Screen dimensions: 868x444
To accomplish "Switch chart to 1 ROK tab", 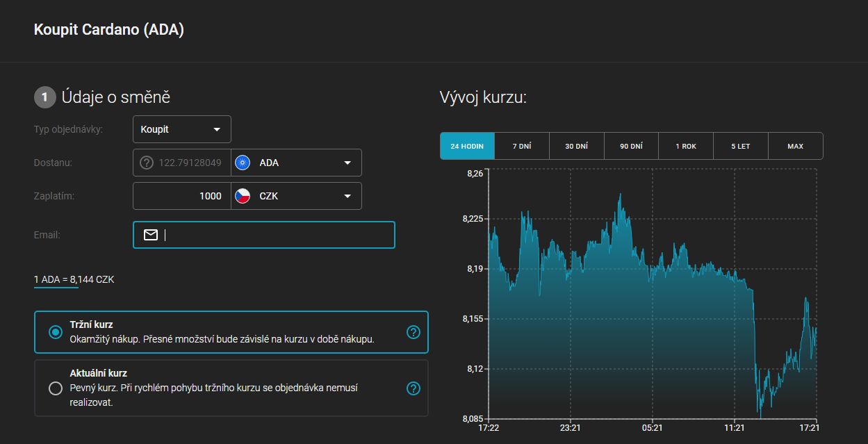I will click(x=686, y=146).
